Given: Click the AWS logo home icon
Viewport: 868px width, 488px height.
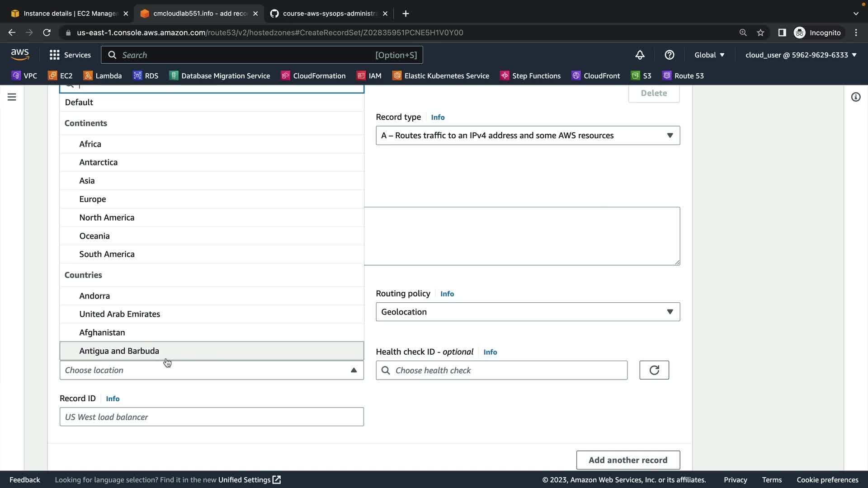Looking at the screenshot, I should pyautogui.click(x=20, y=55).
